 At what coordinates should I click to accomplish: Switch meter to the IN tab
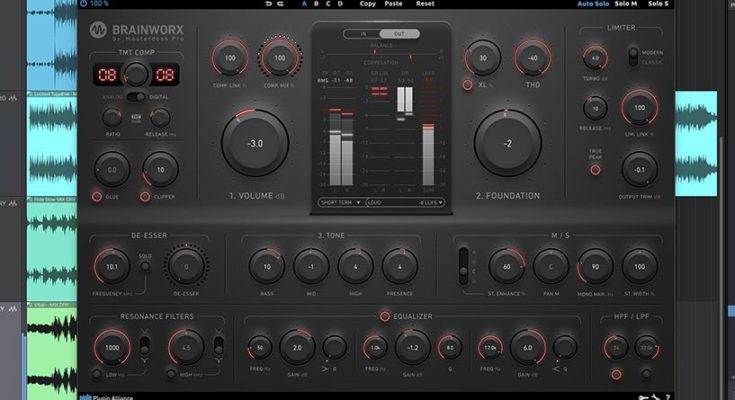[362, 33]
